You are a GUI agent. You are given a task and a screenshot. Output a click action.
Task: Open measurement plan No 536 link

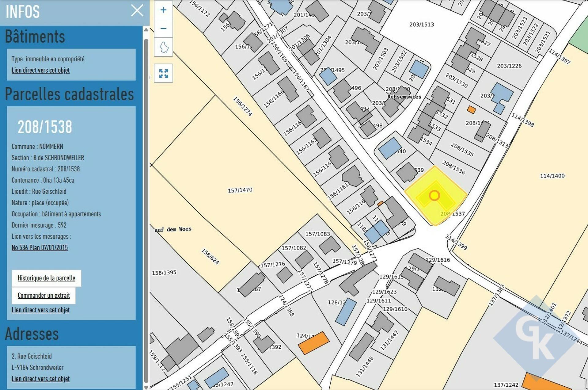[40, 247]
